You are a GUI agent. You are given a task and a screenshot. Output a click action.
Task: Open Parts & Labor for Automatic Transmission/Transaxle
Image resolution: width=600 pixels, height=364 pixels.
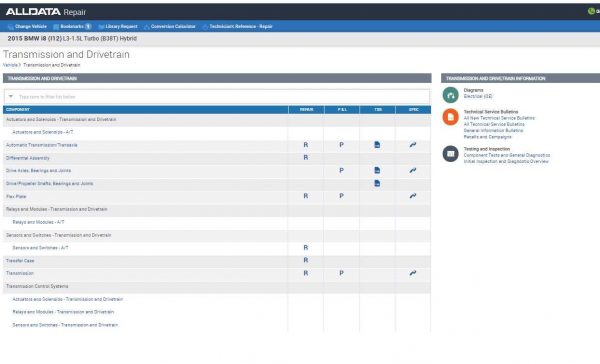341,145
